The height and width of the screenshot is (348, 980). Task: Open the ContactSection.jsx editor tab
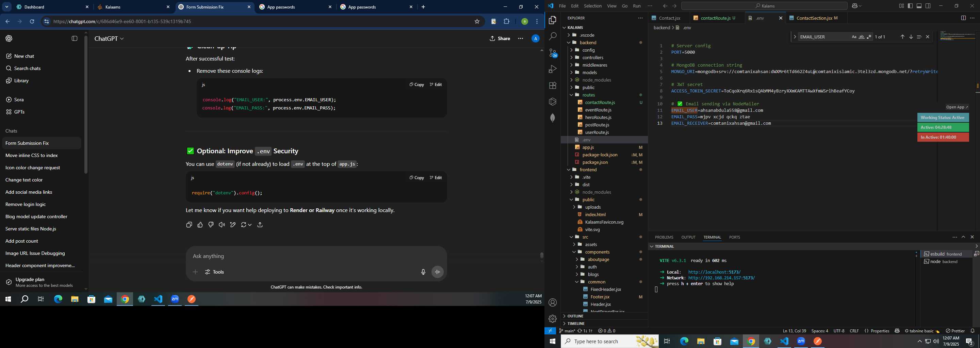(x=816, y=18)
